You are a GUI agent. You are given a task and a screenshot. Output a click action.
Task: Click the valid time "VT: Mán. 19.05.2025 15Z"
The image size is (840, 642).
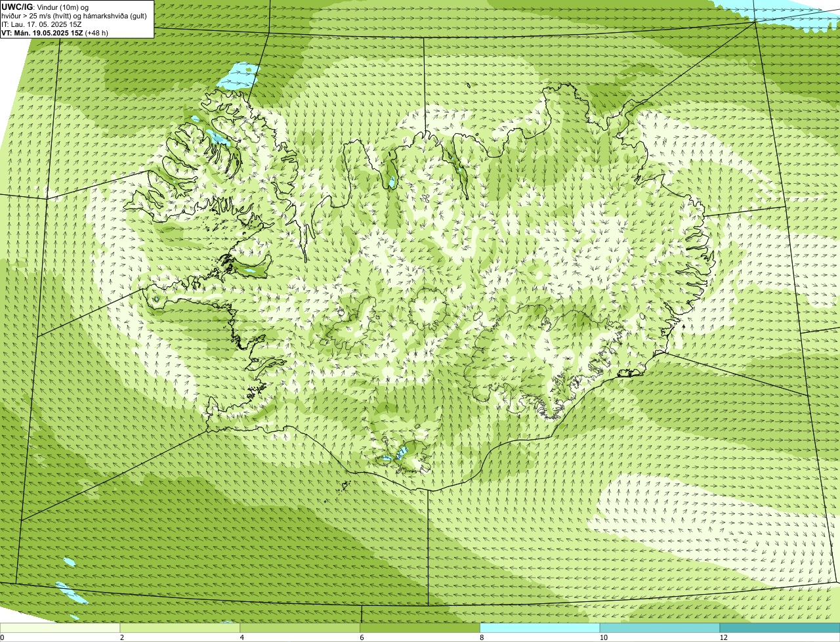point(42,33)
